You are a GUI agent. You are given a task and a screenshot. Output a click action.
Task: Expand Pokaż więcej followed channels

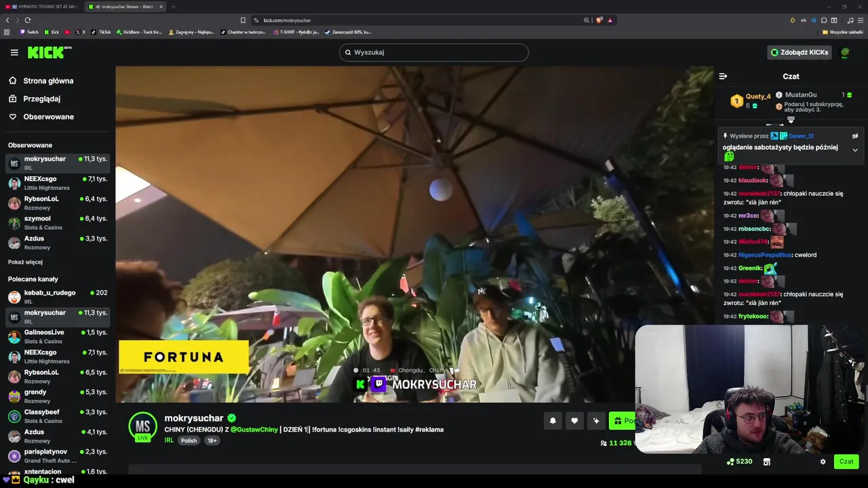pyautogui.click(x=25, y=262)
